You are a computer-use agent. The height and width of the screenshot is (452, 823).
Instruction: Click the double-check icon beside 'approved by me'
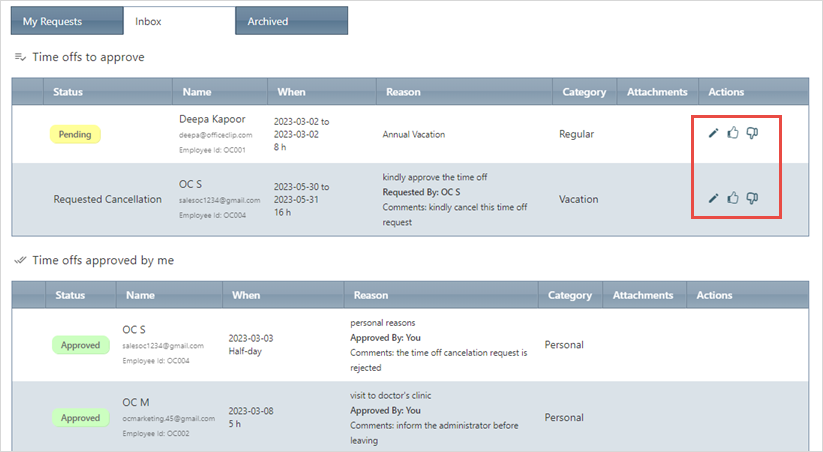[20, 260]
